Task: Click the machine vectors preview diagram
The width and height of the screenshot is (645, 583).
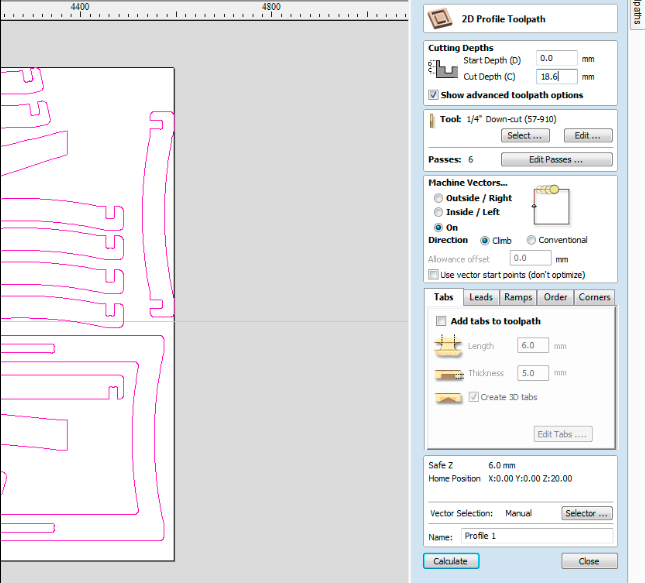Action: pos(551,205)
